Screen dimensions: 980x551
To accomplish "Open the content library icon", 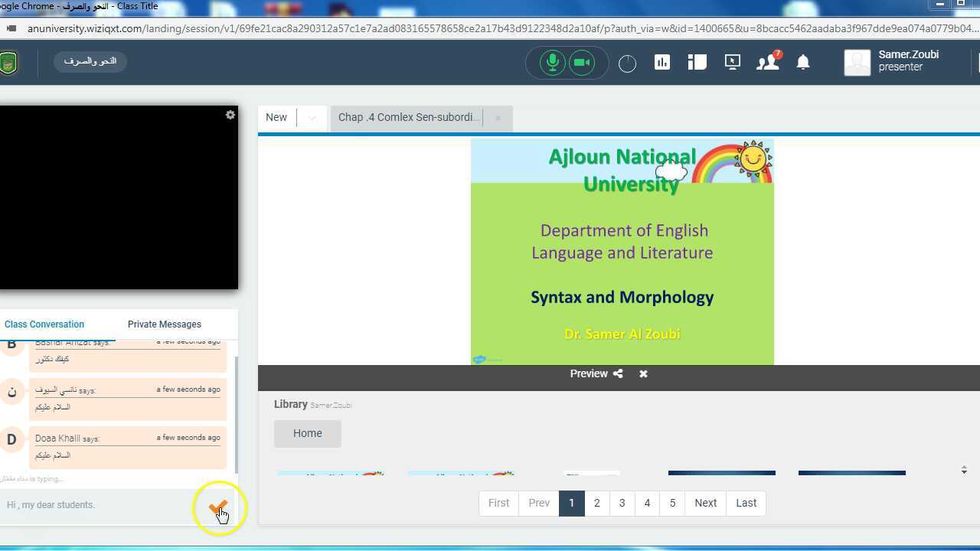I will pyautogui.click(x=697, y=63).
